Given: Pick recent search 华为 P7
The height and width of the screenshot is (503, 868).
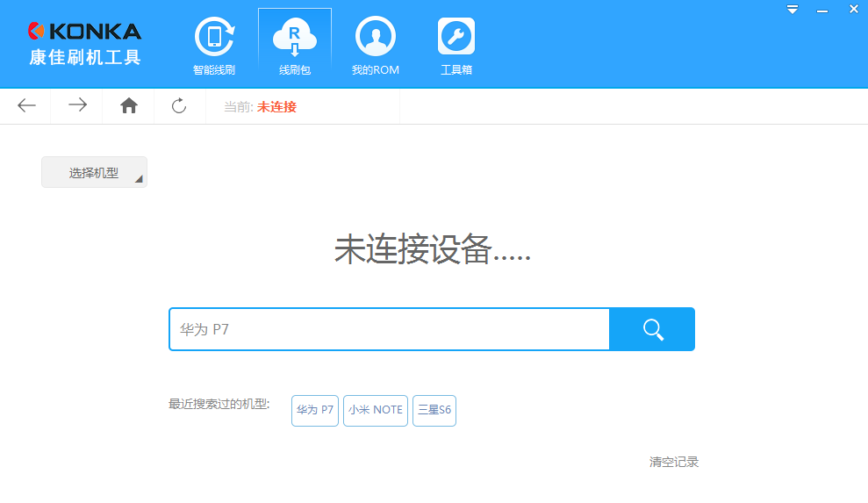Looking at the screenshot, I should 315,411.
